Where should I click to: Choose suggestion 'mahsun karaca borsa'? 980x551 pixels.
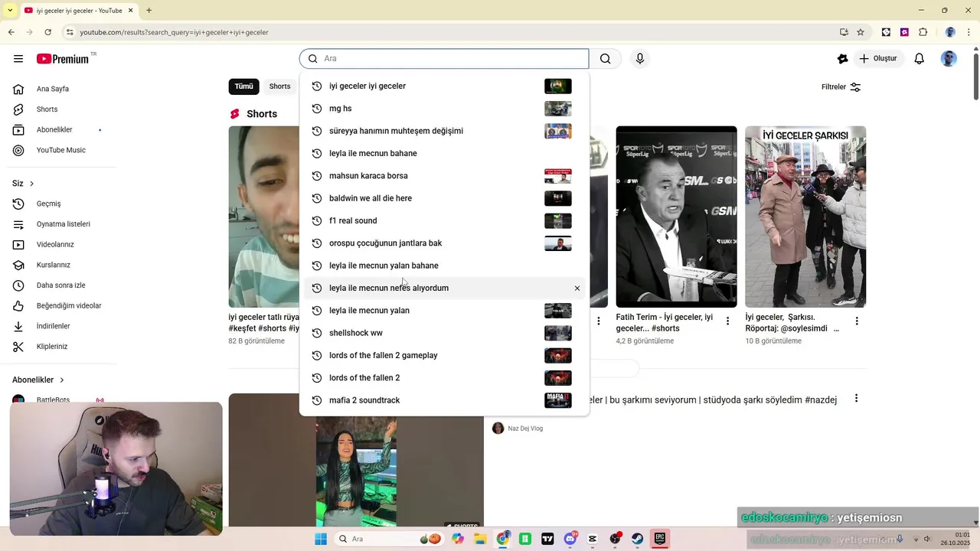click(x=444, y=176)
